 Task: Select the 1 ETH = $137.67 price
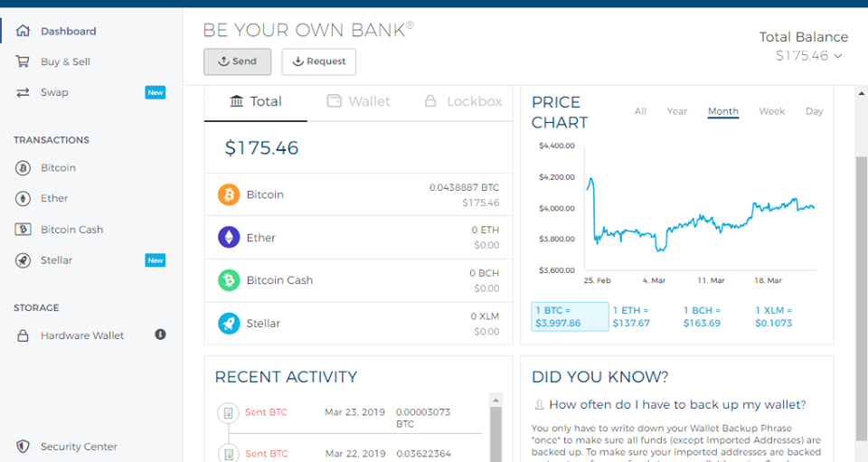tap(631, 316)
